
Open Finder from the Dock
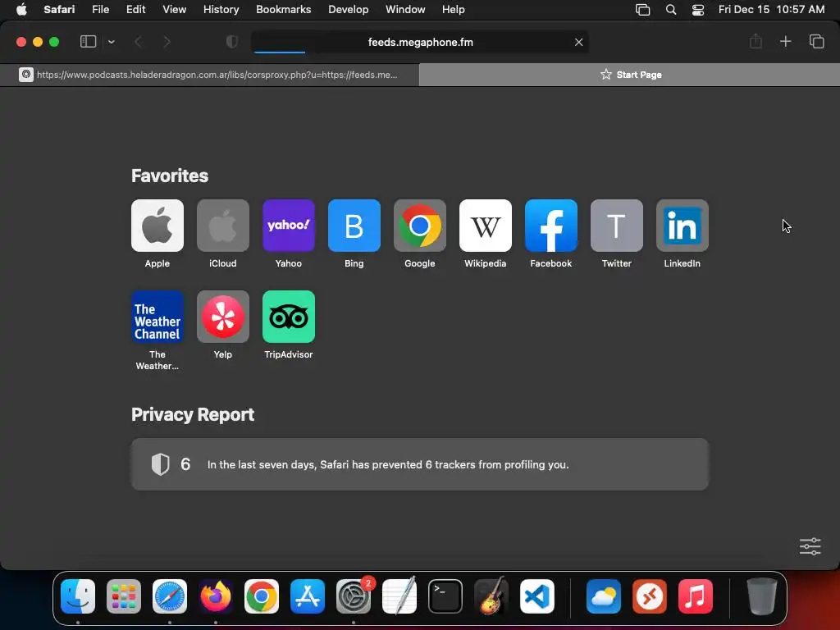[78, 596]
